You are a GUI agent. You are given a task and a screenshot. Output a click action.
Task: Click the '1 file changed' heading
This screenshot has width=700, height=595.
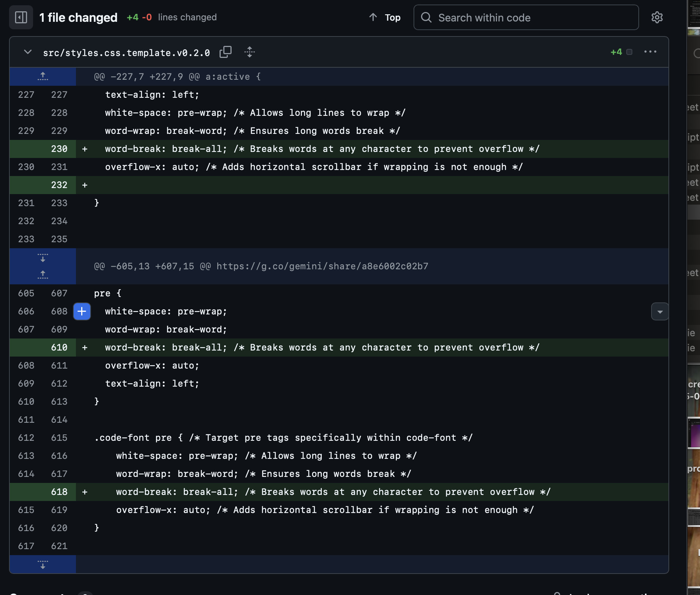(x=78, y=17)
